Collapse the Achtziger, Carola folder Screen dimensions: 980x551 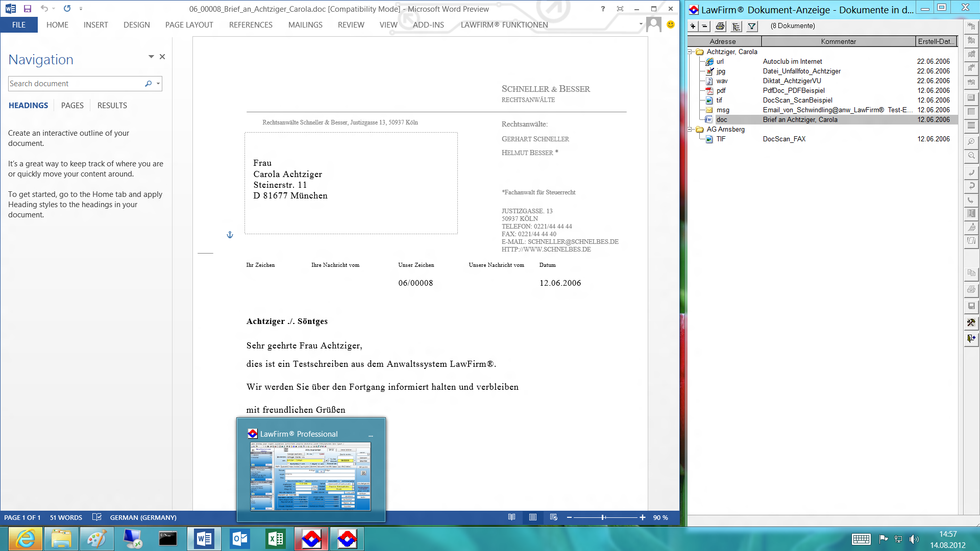pyautogui.click(x=690, y=52)
